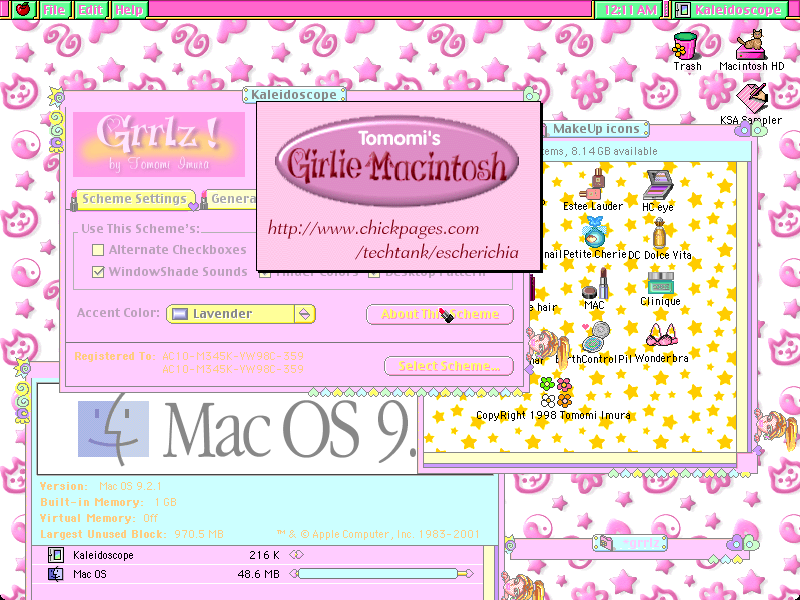Click the '48.6 MB' memory value
This screenshot has width=800, height=600.
point(258,574)
